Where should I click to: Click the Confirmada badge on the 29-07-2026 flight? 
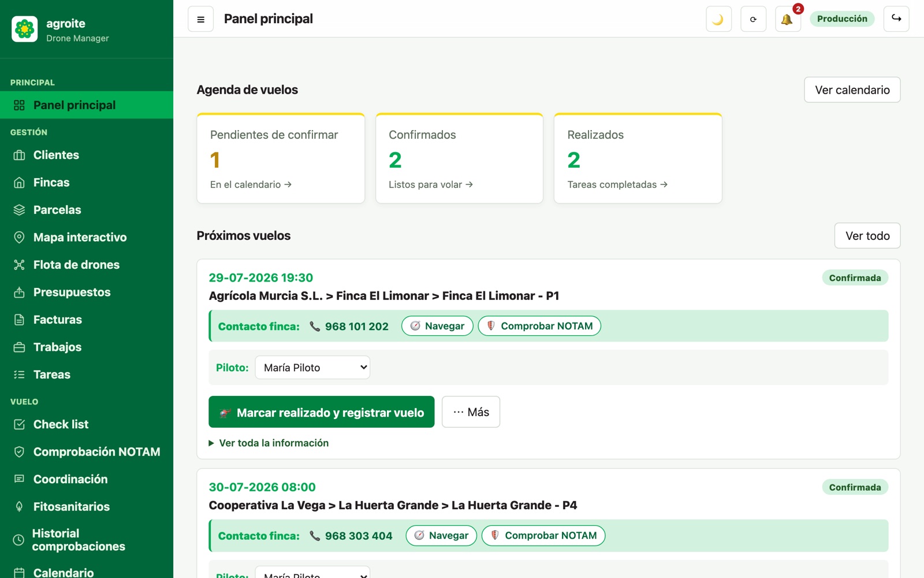click(x=855, y=278)
